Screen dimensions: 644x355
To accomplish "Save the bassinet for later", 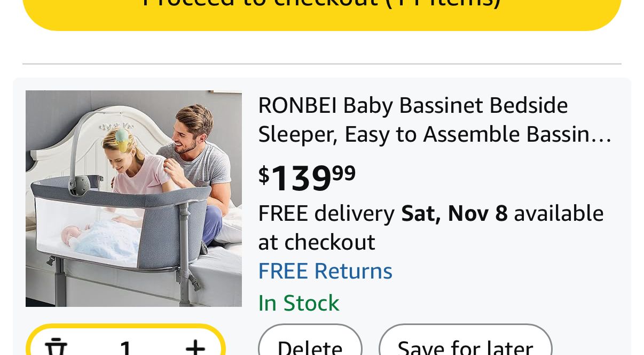I will coord(465,346).
